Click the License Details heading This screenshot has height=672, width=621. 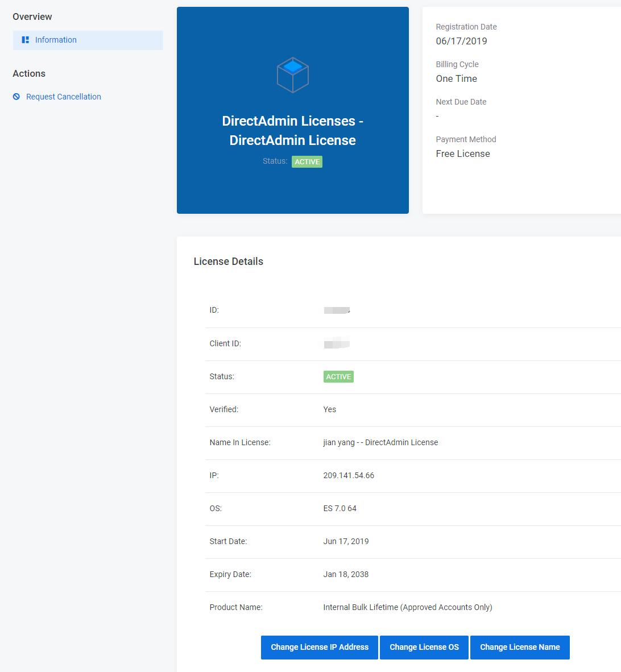pos(228,262)
